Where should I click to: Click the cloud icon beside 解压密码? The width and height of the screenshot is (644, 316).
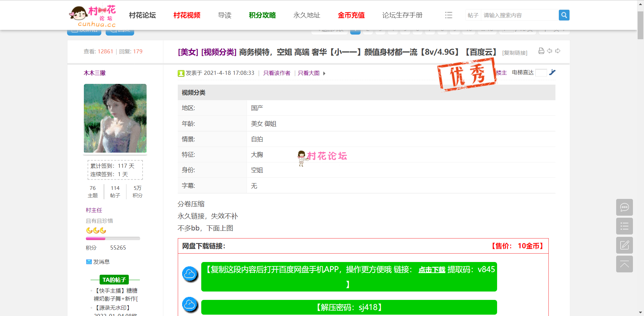click(190, 305)
